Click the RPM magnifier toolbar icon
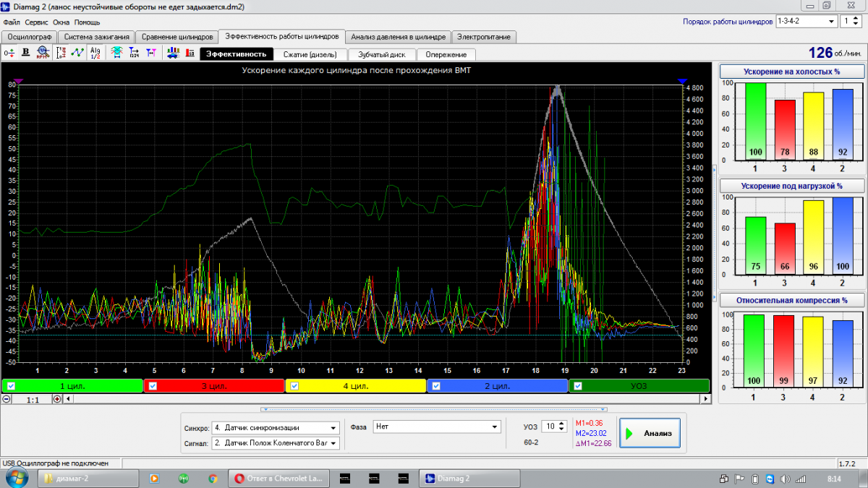868x488 pixels. (x=43, y=52)
